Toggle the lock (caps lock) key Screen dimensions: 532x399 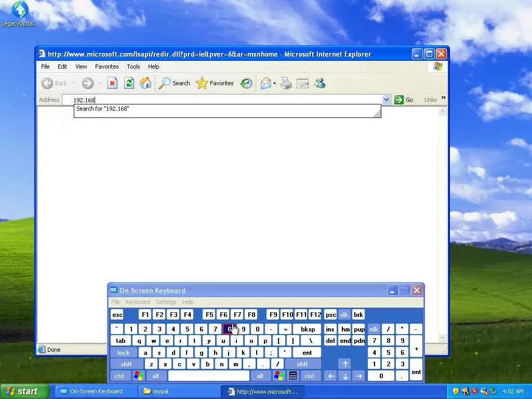coord(124,353)
